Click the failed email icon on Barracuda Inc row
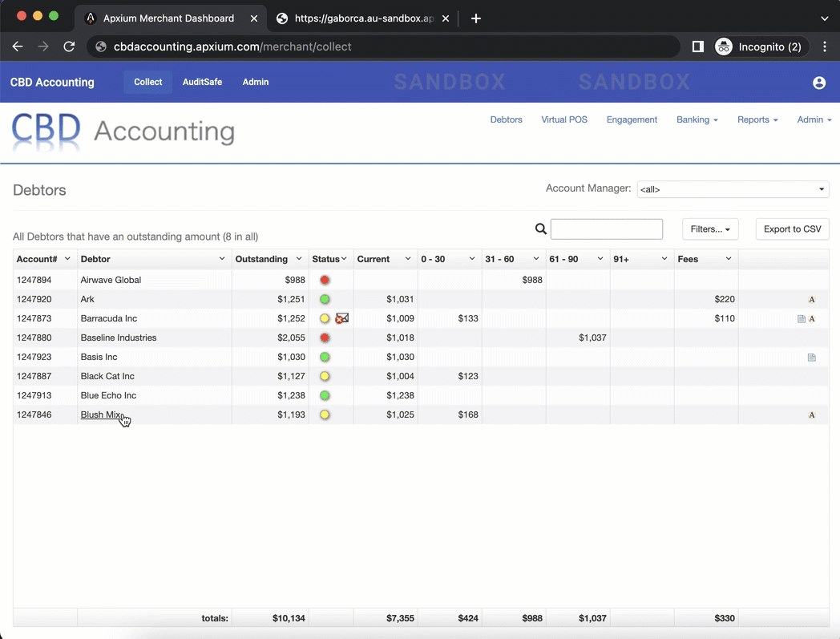 tap(341, 317)
